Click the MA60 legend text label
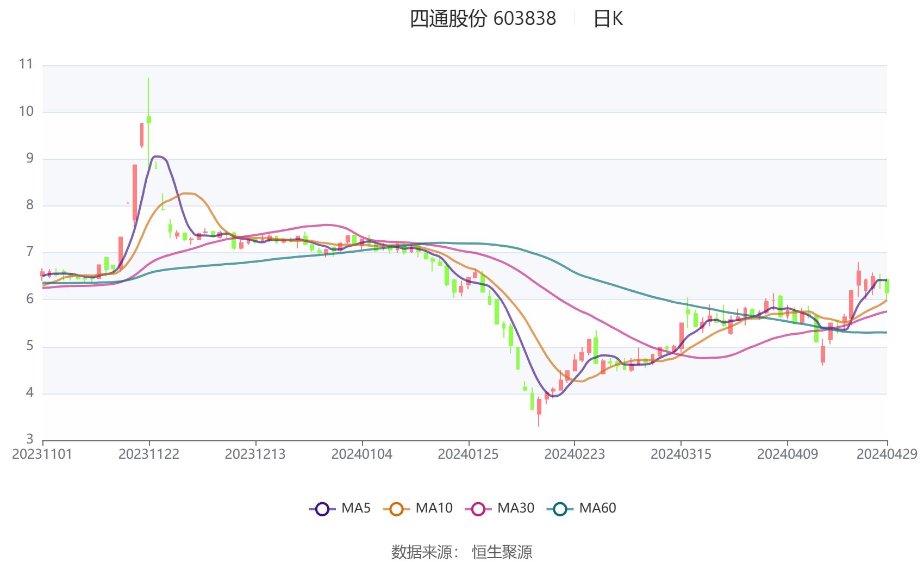This screenshot has width=924, height=562. click(x=597, y=509)
